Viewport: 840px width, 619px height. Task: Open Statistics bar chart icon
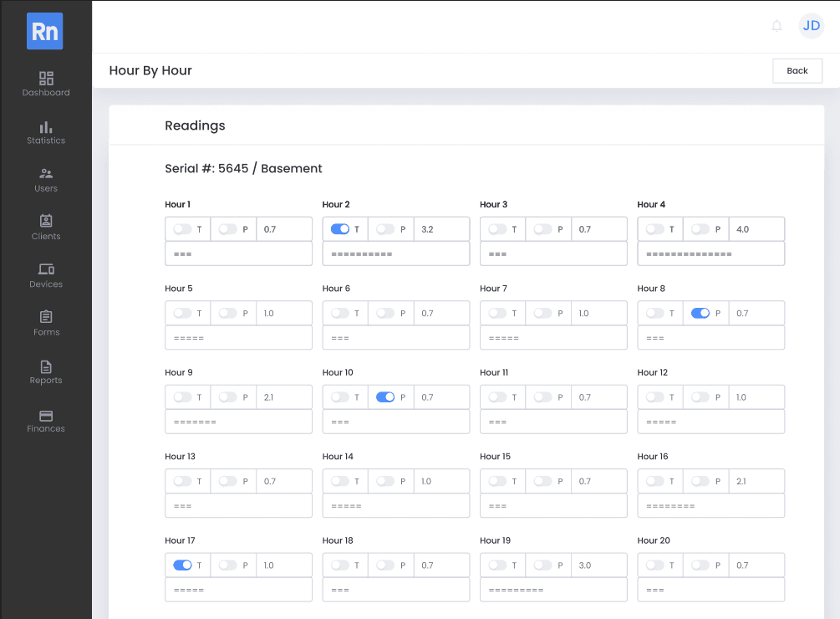point(46,126)
